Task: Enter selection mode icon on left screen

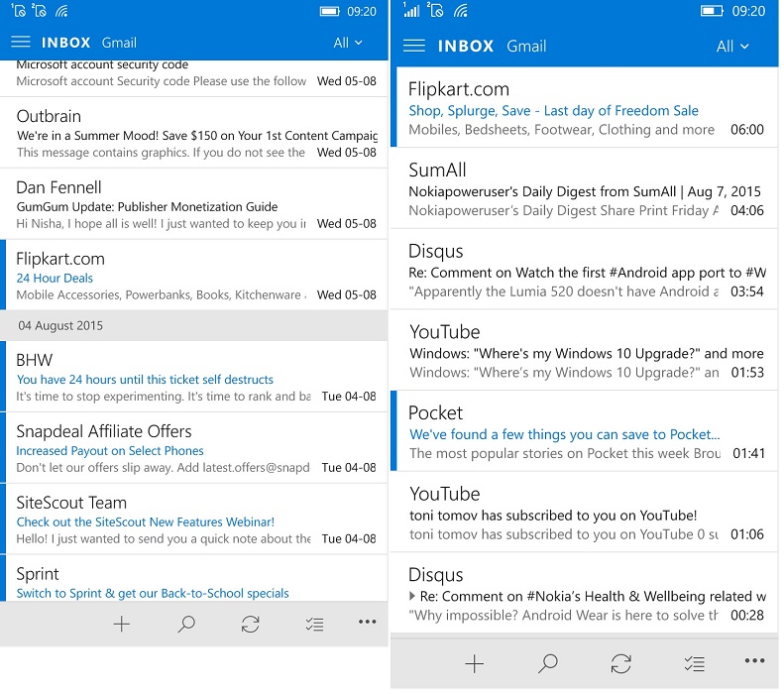Action: click(x=314, y=624)
